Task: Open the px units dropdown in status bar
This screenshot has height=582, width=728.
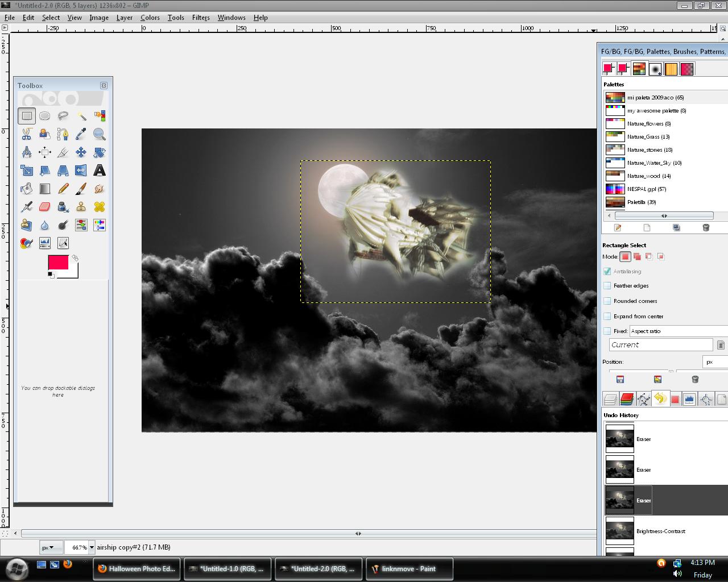Action: click(x=47, y=547)
